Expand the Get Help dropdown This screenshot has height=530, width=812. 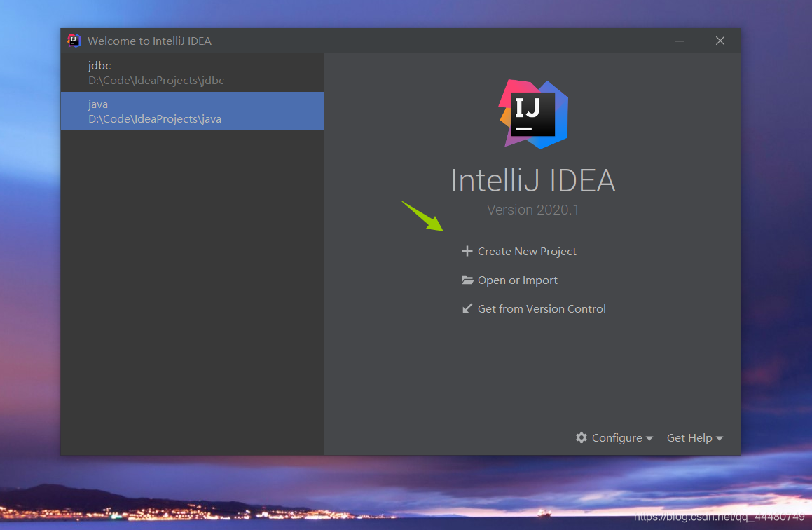click(x=694, y=437)
